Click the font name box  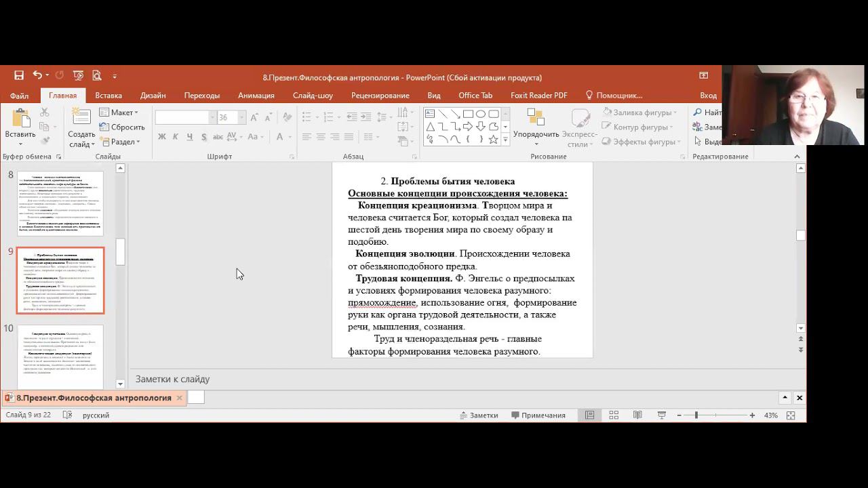click(x=181, y=117)
